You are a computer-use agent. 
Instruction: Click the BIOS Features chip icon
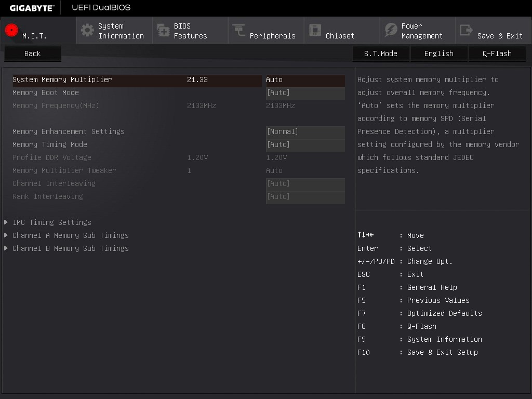pos(163,30)
